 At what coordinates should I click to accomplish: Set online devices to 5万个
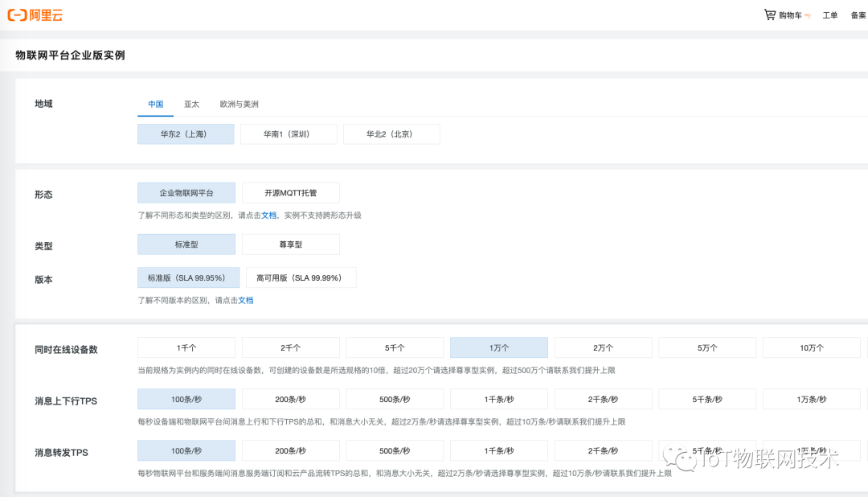707,347
